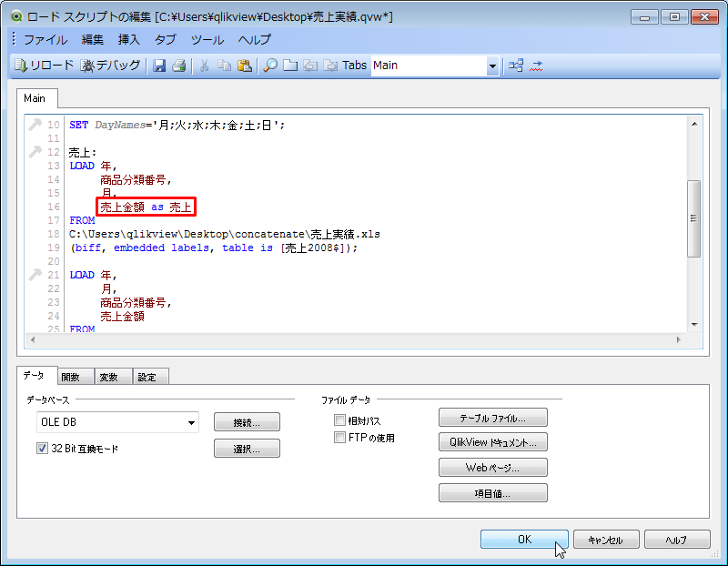The height and width of the screenshot is (566, 728).
Task: Enable the FTP の使用 checkbox
Action: (340, 438)
